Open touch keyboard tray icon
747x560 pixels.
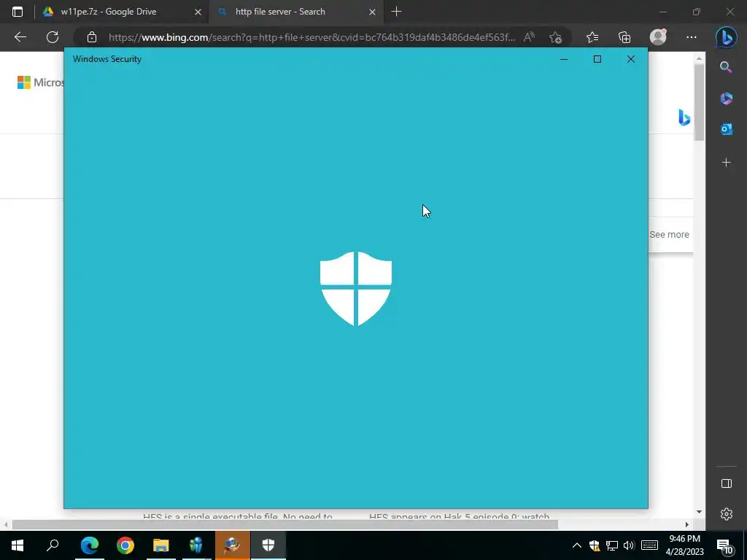(x=649, y=545)
